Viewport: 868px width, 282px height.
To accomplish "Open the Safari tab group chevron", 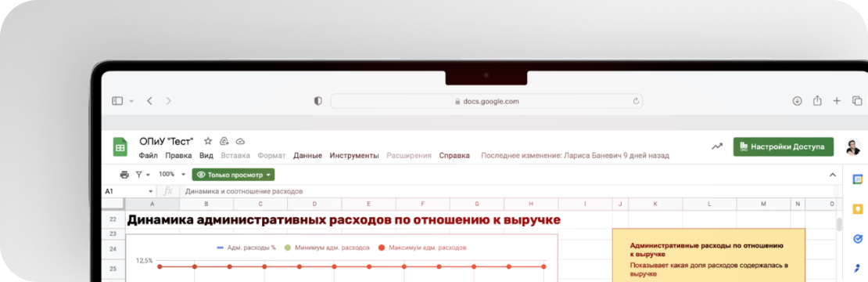I will 131,101.
